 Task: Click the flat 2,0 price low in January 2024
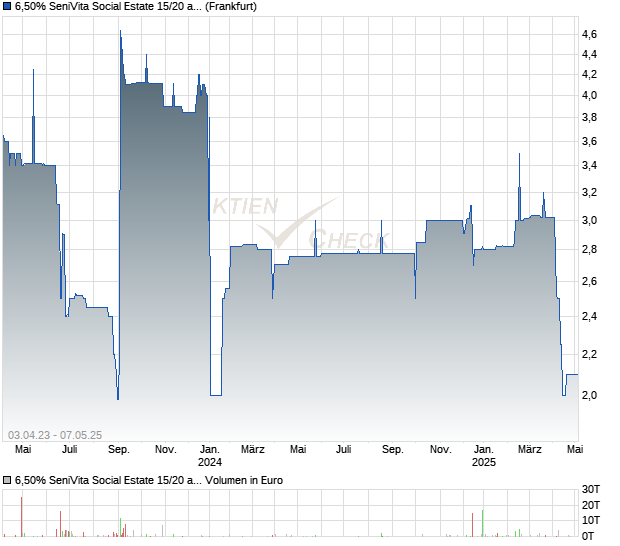pos(216,395)
